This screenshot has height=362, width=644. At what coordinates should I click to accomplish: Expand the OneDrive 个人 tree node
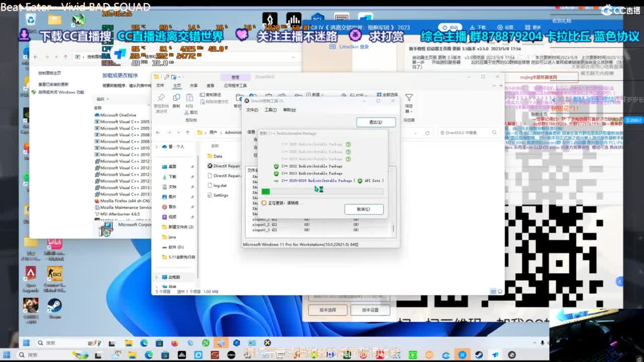157,147
